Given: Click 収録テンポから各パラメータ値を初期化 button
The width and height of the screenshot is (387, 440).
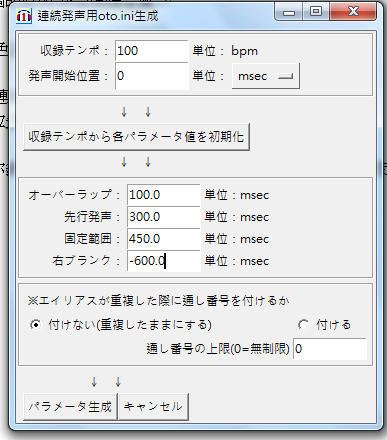Looking at the screenshot, I should pyautogui.click(x=136, y=137).
